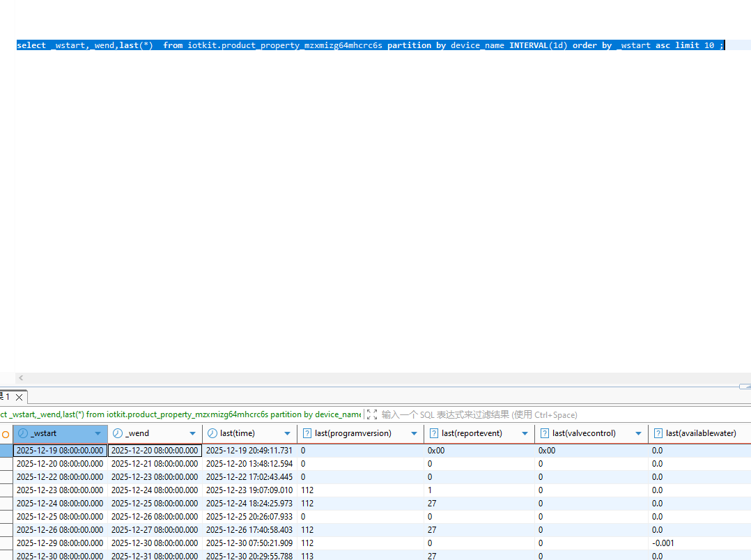Expand the filter panel with the maximize icon
This screenshot has width=751, height=560.
pyautogui.click(x=372, y=414)
